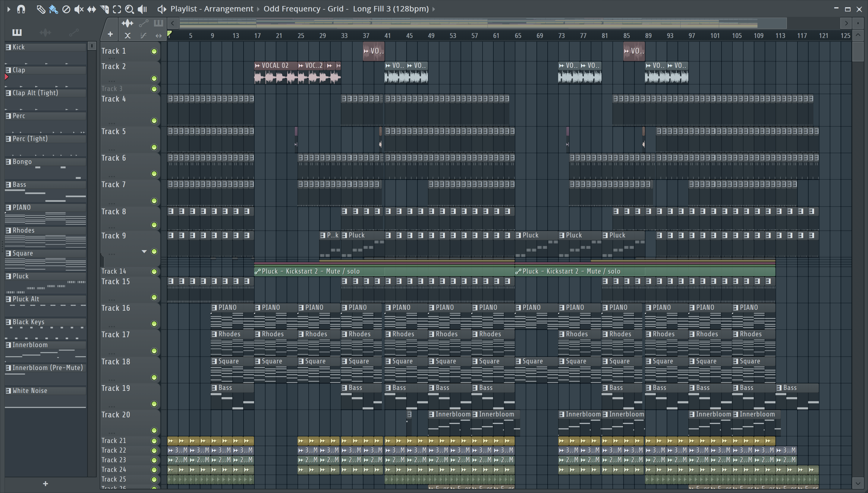The width and height of the screenshot is (868, 493).
Task: Mute Track 3 with its green LED
Action: point(154,89)
